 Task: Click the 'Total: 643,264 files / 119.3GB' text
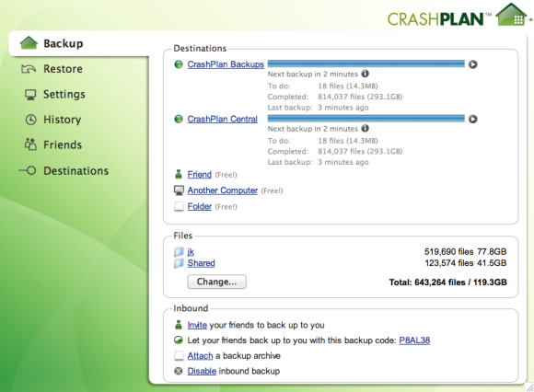click(447, 282)
